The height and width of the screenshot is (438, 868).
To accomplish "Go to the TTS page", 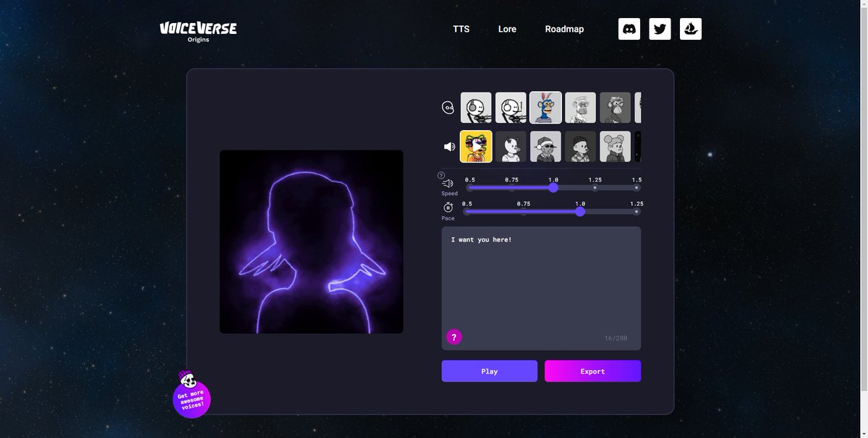I will coord(461,29).
